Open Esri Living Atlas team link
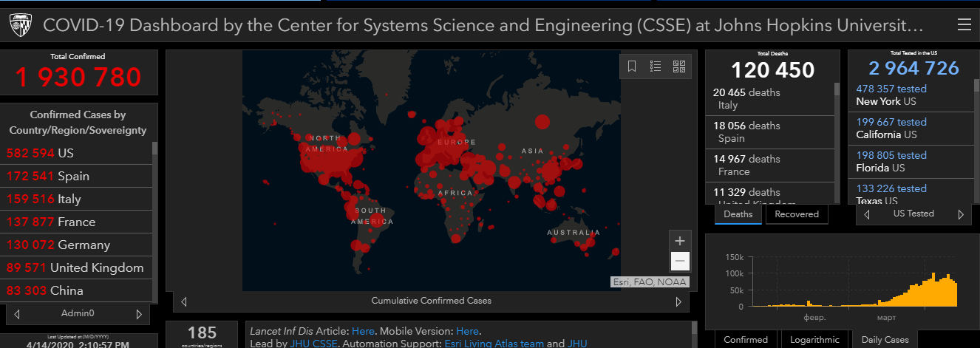 494,344
